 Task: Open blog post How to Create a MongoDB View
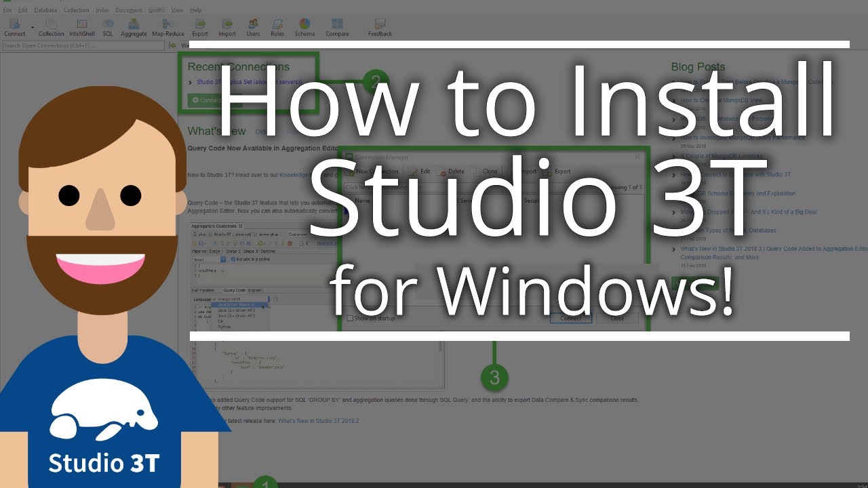tap(722, 100)
